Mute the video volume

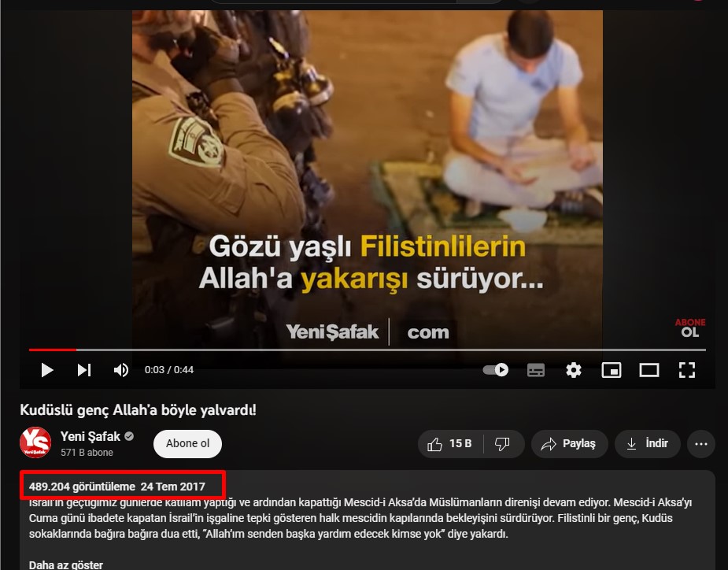(121, 370)
